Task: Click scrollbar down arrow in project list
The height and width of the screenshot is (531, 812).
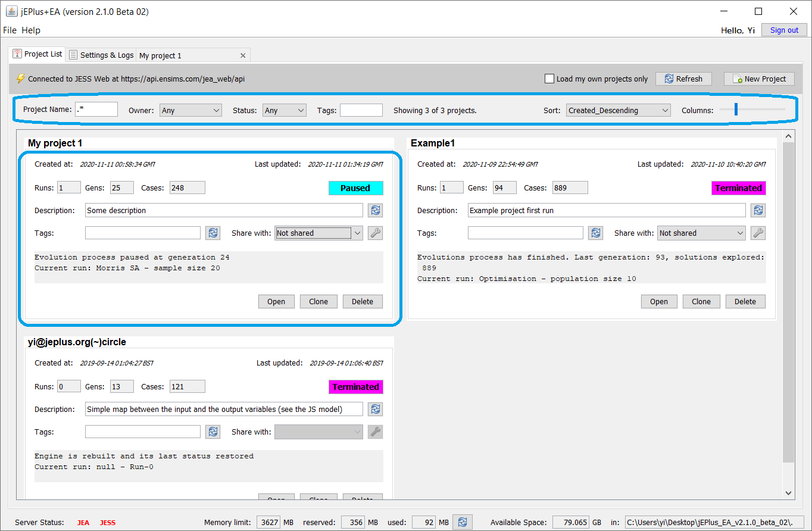Action: click(788, 492)
